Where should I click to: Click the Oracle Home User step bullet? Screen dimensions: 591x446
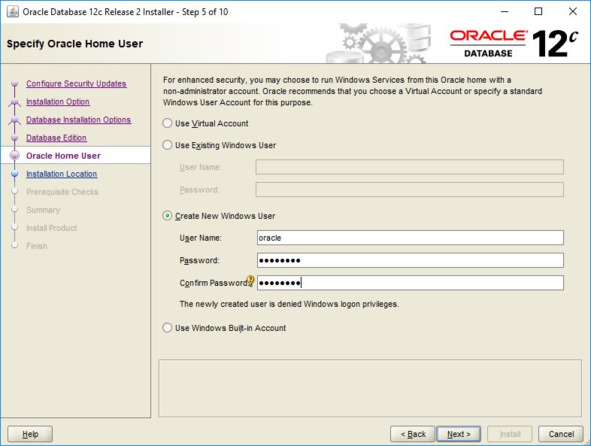[15, 156]
